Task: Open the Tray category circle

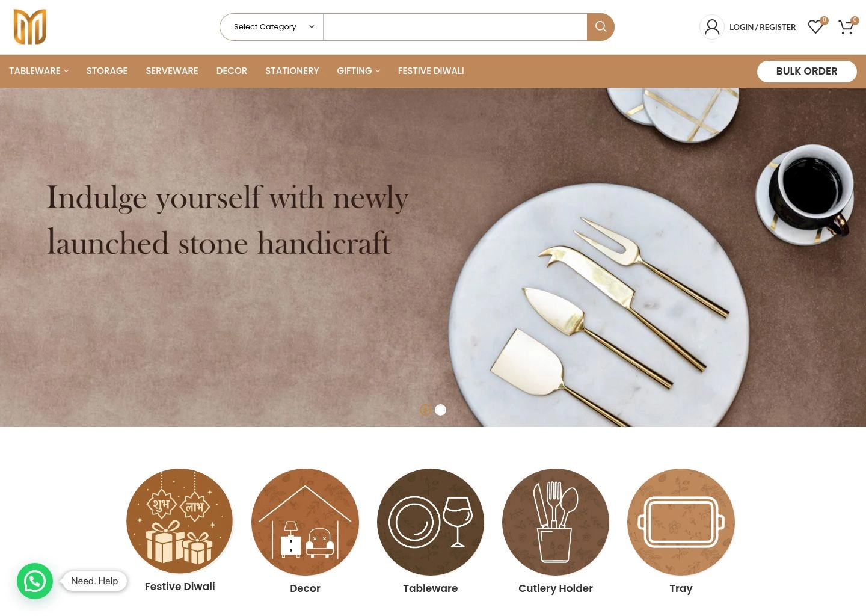Action: pos(681,522)
